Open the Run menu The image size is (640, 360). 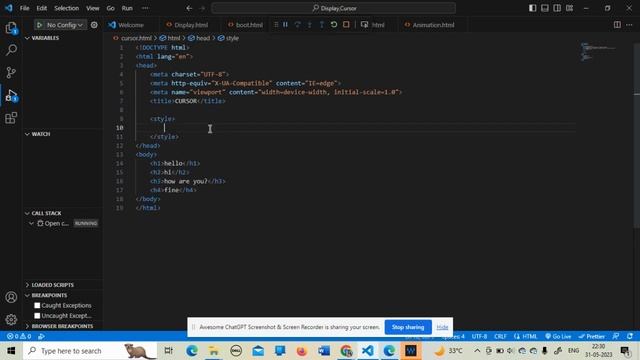point(127,8)
